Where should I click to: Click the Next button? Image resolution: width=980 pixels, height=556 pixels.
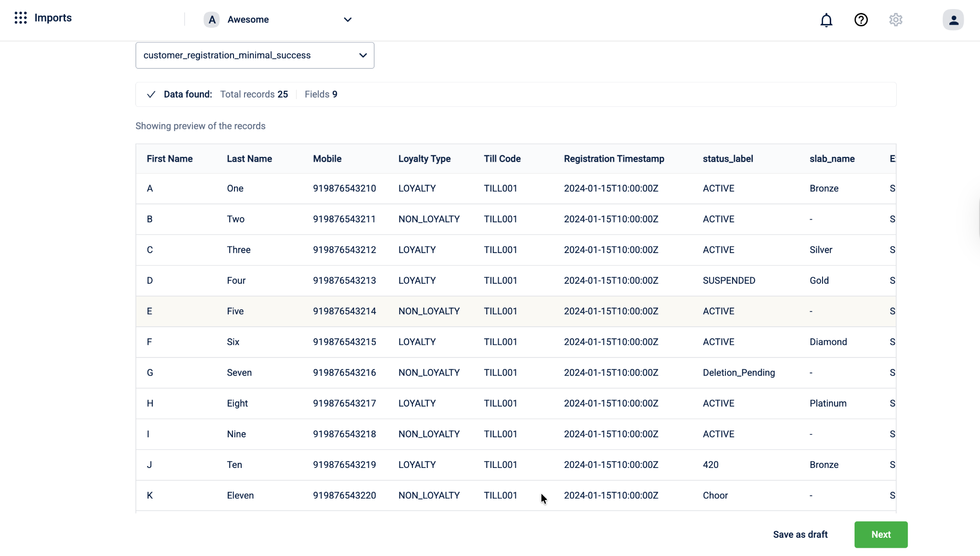[x=880, y=534]
